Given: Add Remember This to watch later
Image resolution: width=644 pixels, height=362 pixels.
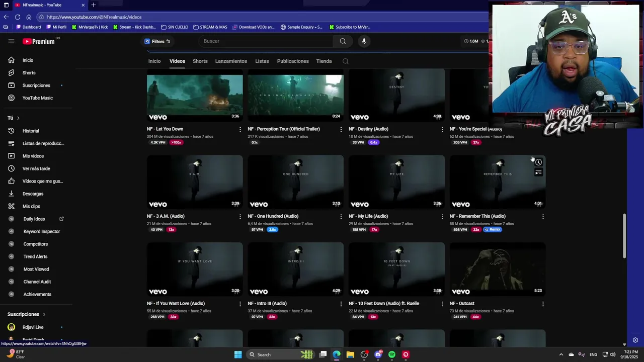Looking at the screenshot, I should click(538, 162).
